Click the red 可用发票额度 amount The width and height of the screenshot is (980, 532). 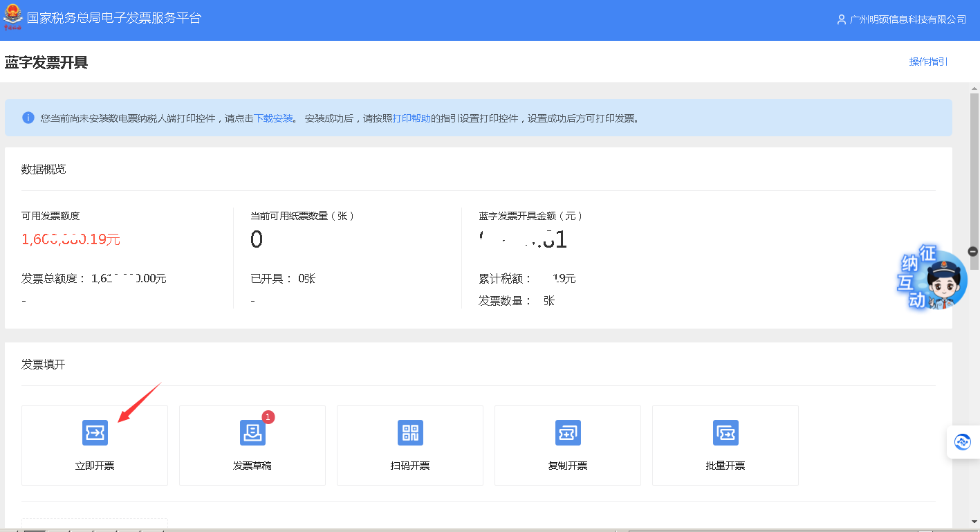(71, 239)
